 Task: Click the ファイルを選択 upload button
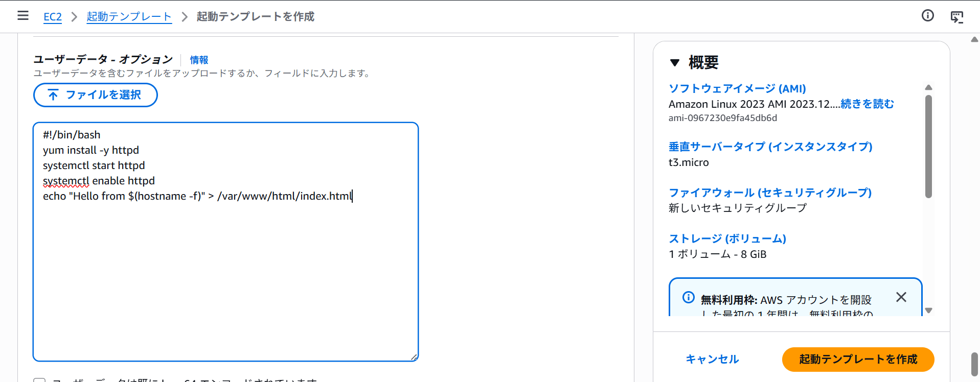96,95
